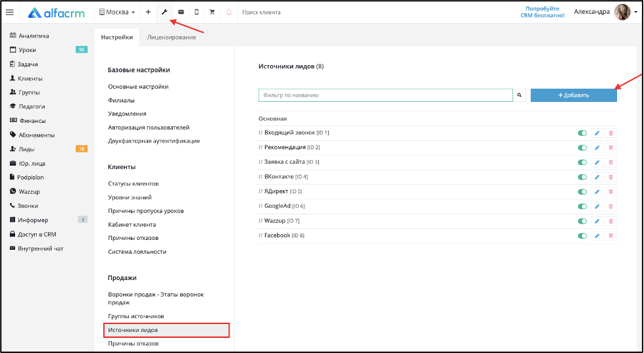This screenshot has height=353, width=644.
Task: Click the Фильтр по названию input field
Action: coord(385,95)
